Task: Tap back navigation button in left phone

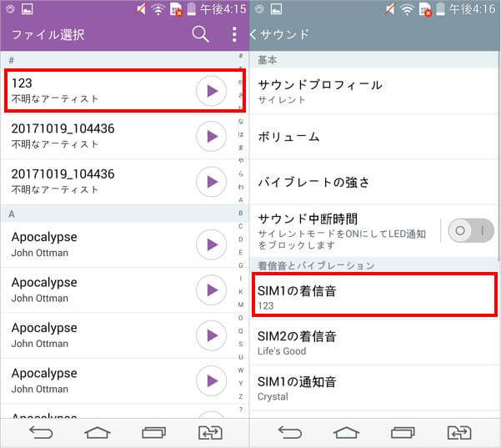Action: (x=41, y=433)
